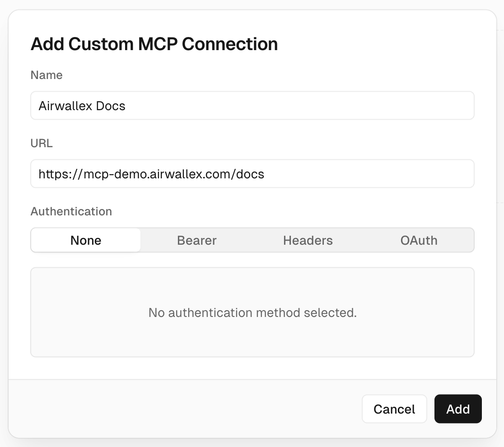The image size is (504, 447).
Task: Select OAuth as the authentication method
Action: 419,240
